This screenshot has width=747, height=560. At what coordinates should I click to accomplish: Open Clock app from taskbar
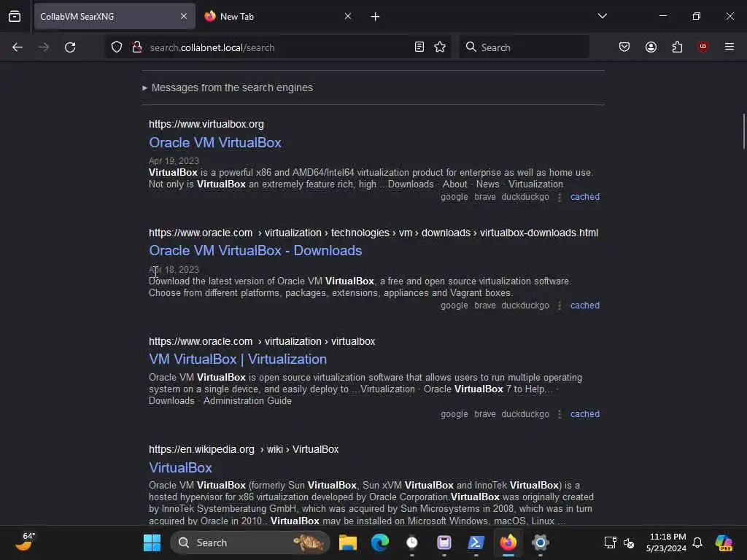[x=411, y=542]
